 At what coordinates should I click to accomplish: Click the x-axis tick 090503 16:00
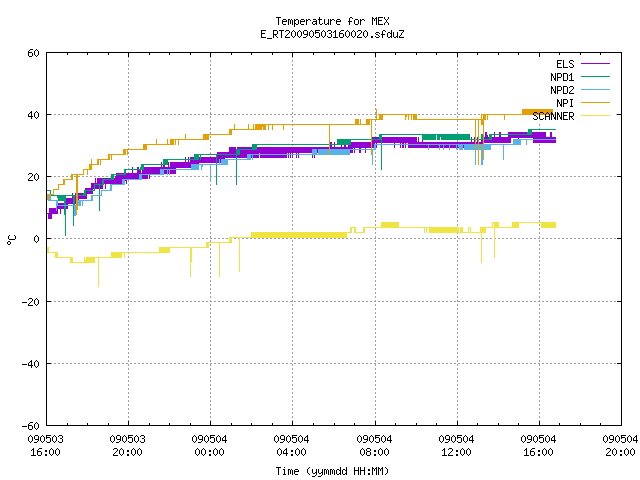[x=46, y=446]
